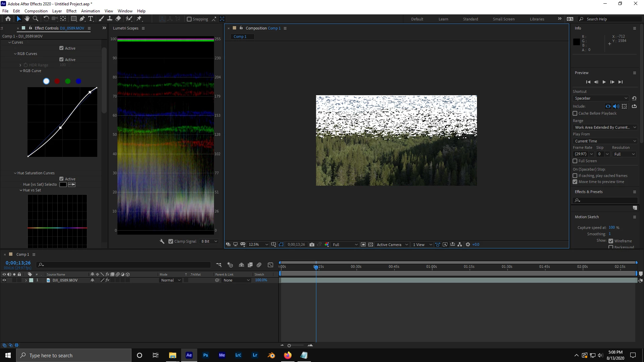Click the snapshot camera icon
Screen dimensions: 644x362
312,245
